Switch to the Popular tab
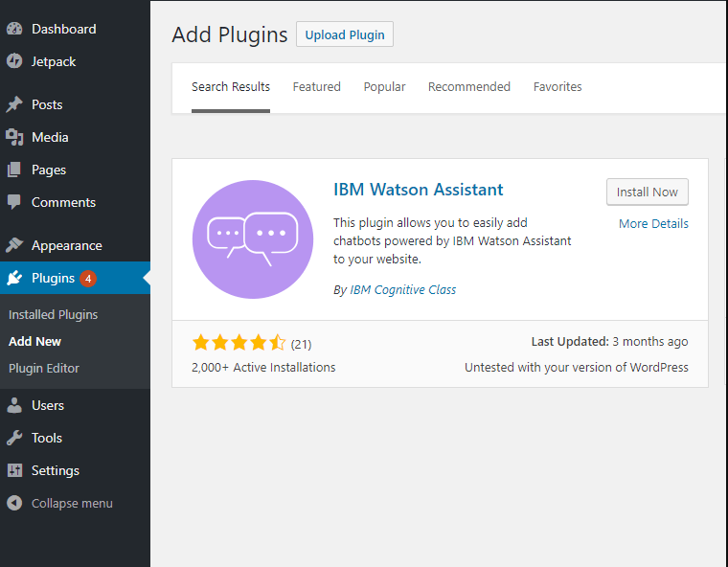728x567 pixels. [x=384, y=87]
